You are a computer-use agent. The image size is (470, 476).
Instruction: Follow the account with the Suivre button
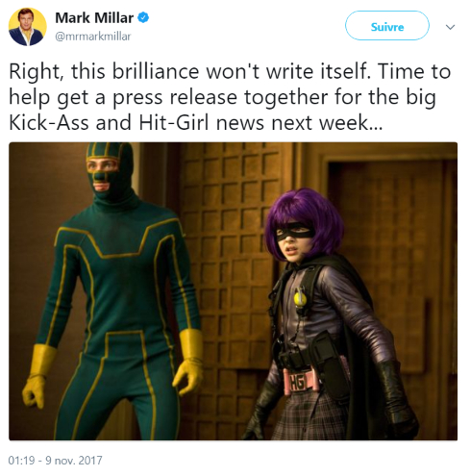pyautogui.click(x=387, y=26)
